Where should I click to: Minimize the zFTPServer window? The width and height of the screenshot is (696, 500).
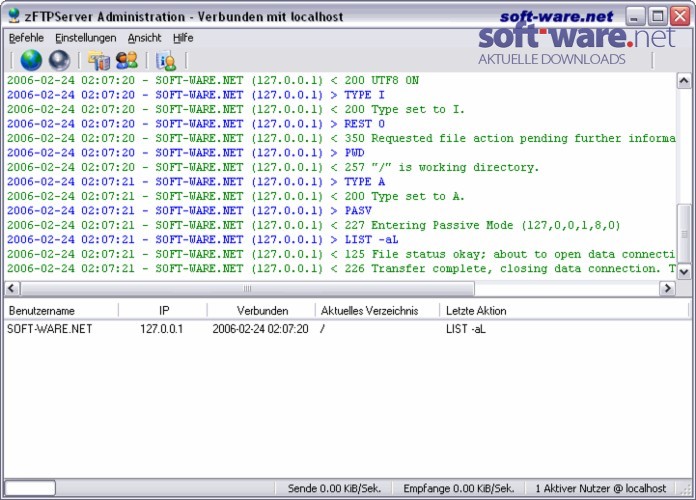coord(635,16)
